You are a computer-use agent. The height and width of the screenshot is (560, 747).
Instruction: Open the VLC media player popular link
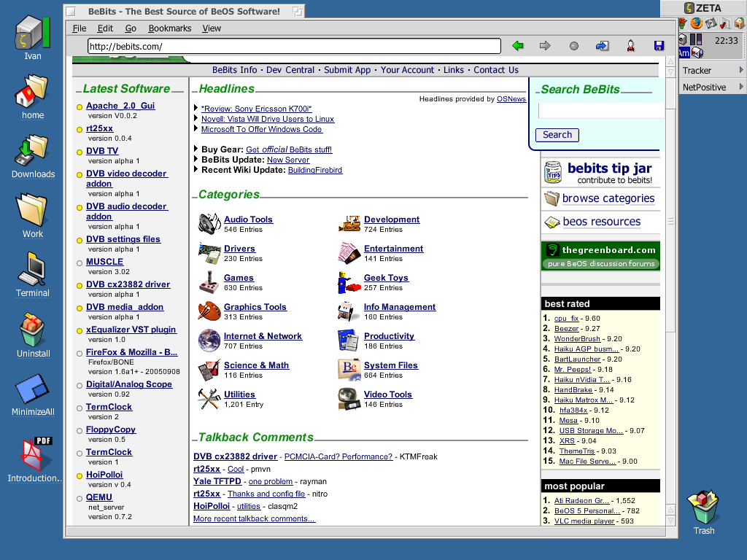tap(584, 521)
